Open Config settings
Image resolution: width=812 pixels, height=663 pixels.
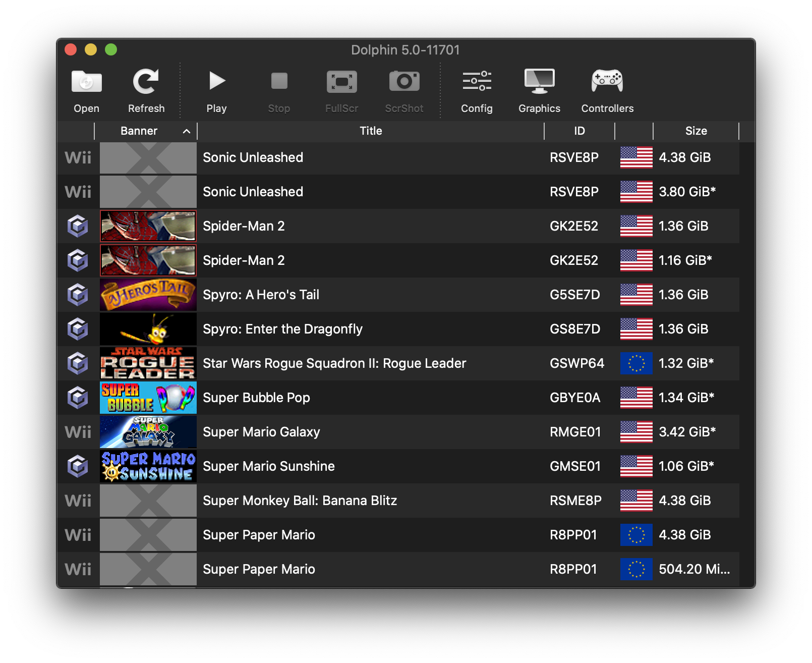[x=477, y=91]
